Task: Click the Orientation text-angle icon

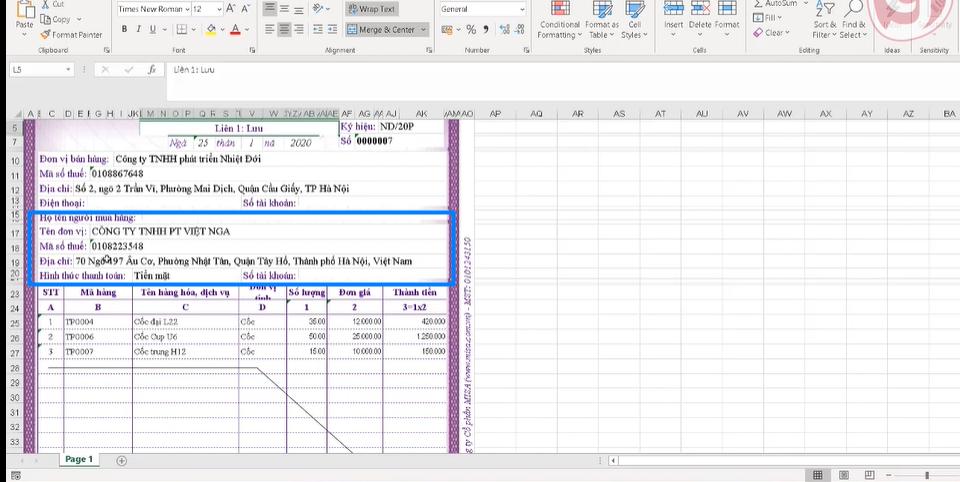Action: [x=318, y=9]
